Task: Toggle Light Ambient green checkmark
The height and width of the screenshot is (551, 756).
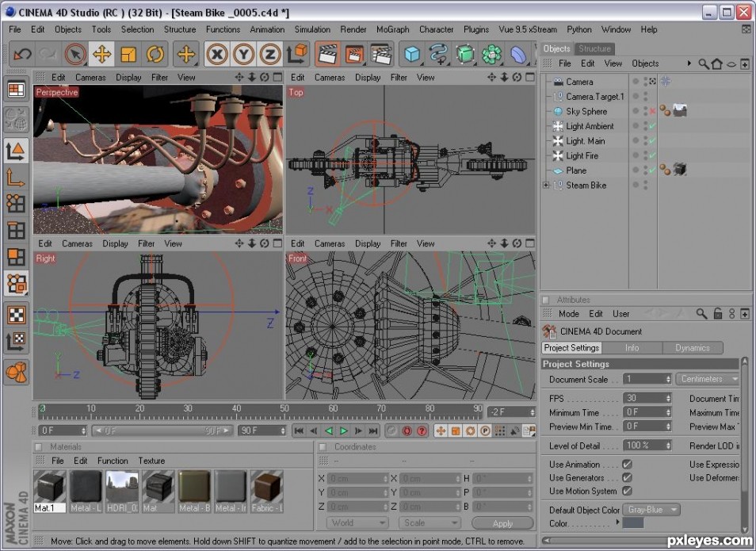Action: coord(652,126)
